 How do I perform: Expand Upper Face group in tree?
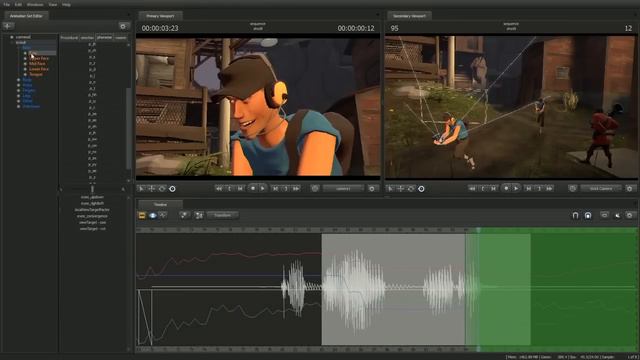[x=25, y=58]
